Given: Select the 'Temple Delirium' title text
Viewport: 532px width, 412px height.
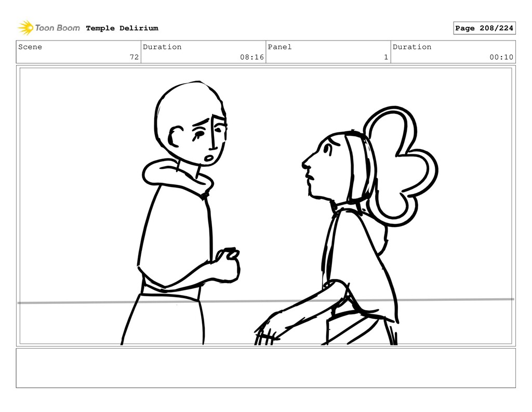Looking at the screenshot, I should click(122, 28).
